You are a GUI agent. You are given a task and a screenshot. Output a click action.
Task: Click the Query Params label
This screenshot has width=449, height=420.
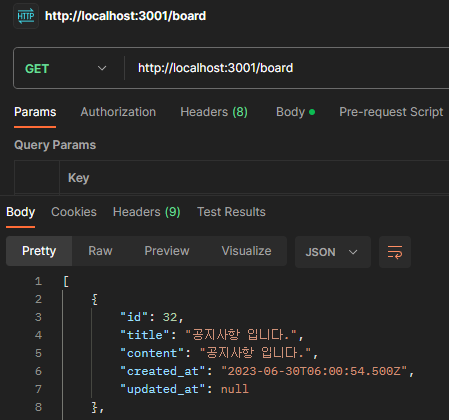click(55, 145)
